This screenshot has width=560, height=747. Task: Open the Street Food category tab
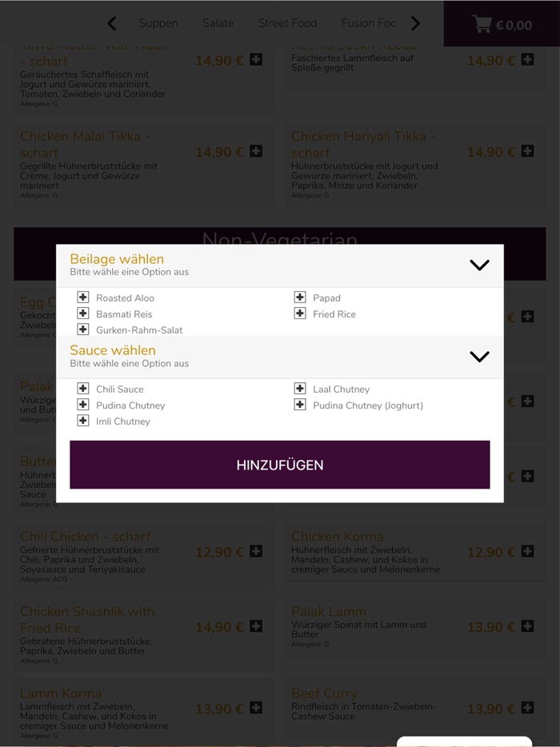(x=287, y=23)
